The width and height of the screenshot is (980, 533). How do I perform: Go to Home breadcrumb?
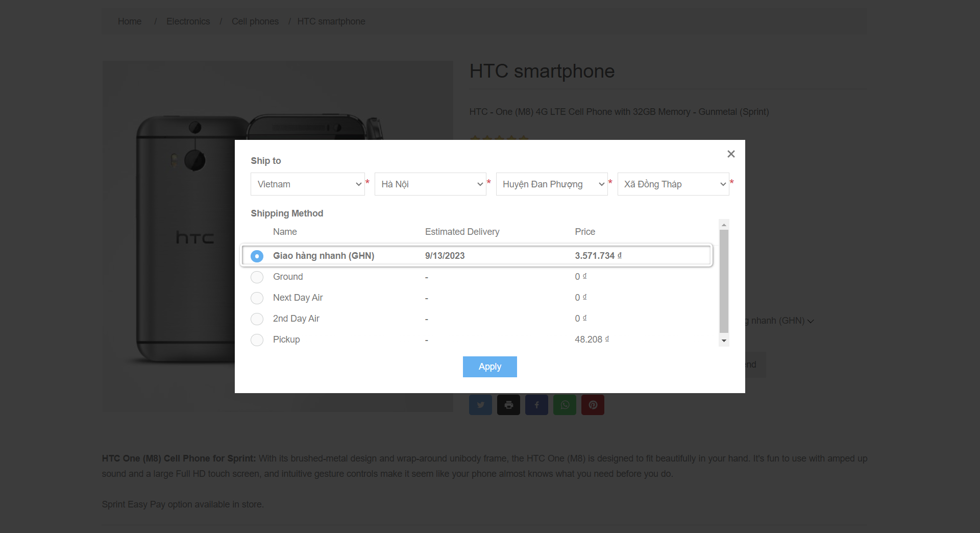(130, 21)
